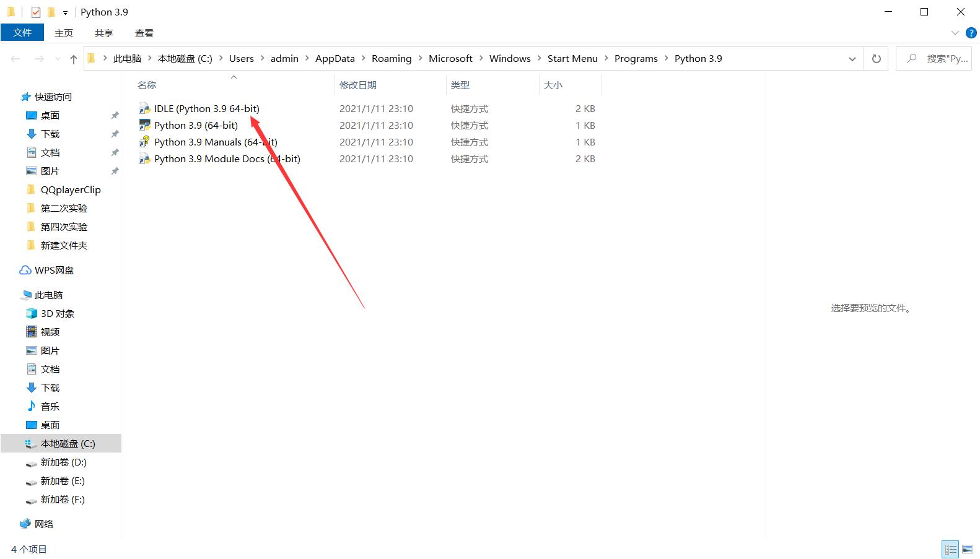Open the 3D 对象 folder icon

32,314
